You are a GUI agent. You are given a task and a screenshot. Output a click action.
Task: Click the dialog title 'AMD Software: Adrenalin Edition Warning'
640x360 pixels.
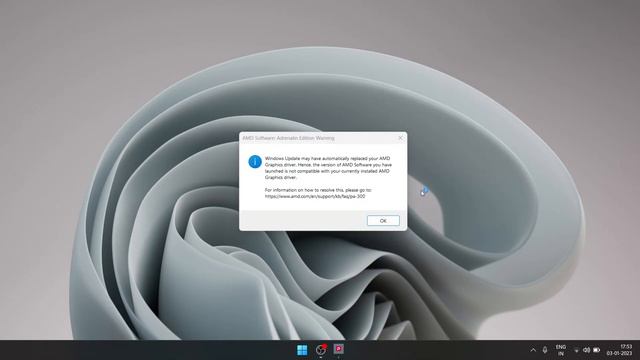[x=288, y=138]
